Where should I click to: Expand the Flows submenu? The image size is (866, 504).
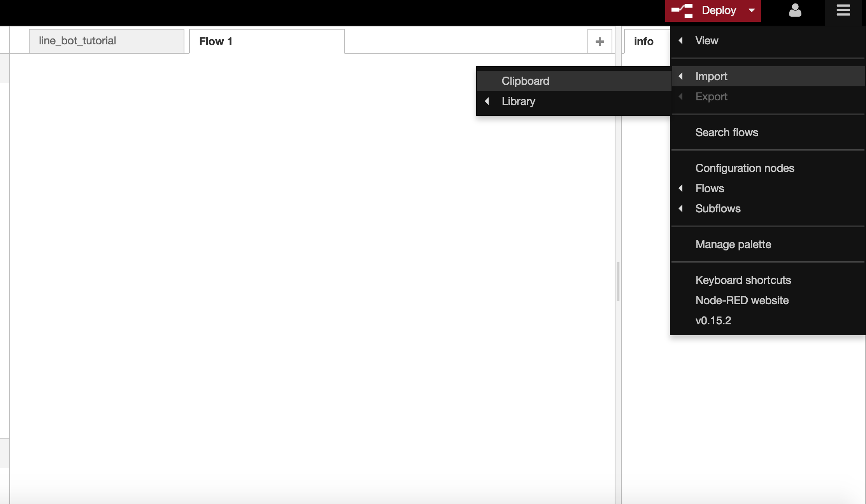coord(768,188)
